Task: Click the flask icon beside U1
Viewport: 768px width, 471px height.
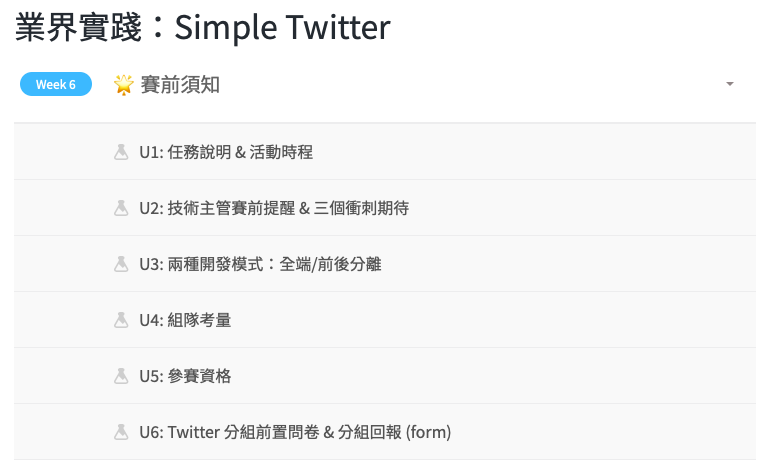Action: 121,152
